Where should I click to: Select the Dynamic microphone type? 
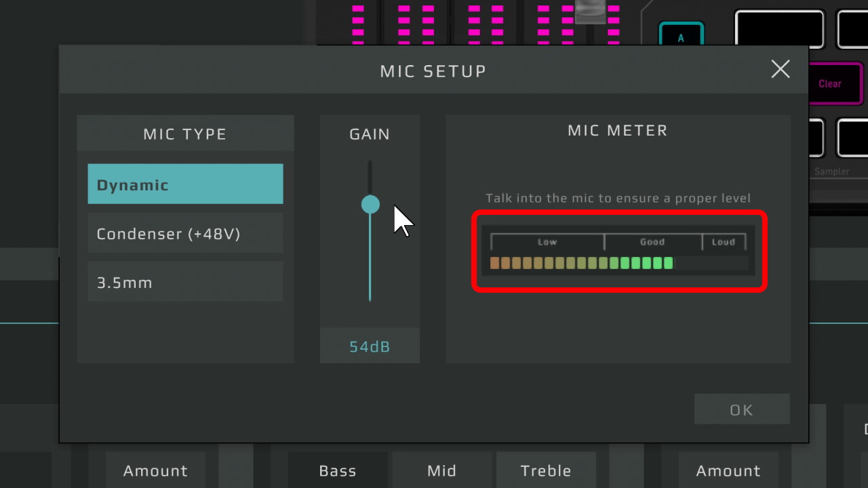tap(184, 184)
